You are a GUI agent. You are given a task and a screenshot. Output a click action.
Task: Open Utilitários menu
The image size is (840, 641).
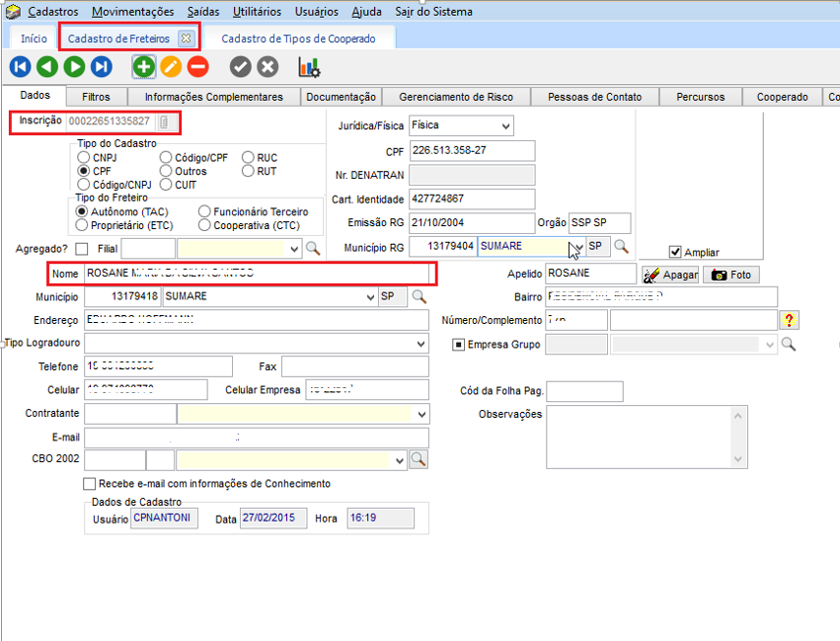(257, 11)
